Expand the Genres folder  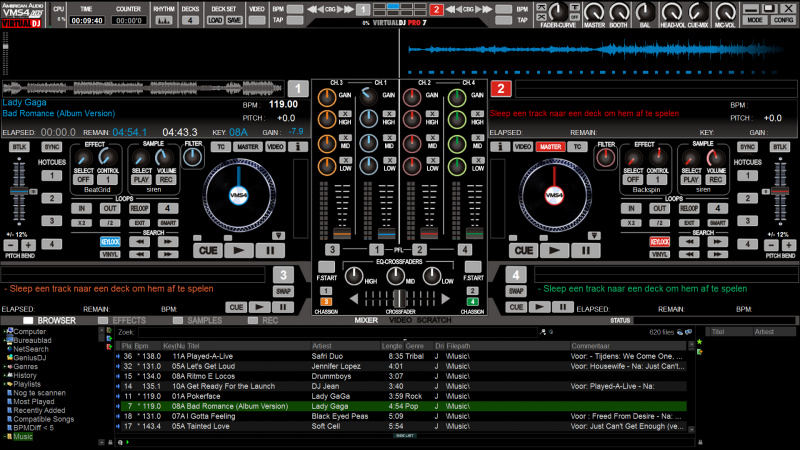click(x=5, y=366)
